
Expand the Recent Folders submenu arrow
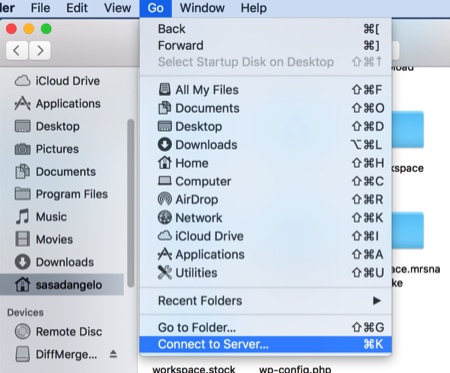coord(377,301)
